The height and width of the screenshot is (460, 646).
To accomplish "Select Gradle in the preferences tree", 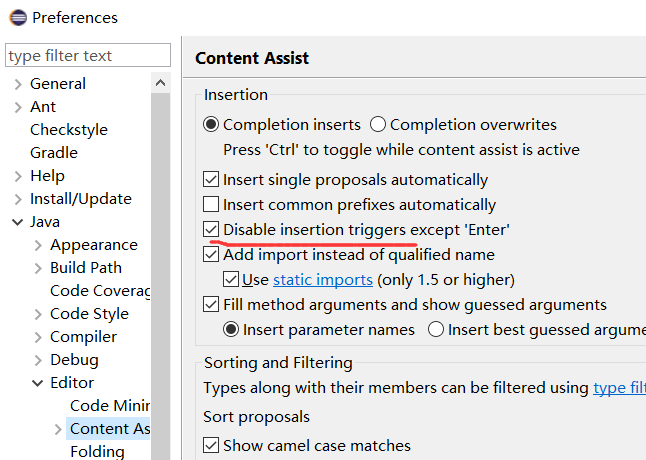I will coord(53,153).
